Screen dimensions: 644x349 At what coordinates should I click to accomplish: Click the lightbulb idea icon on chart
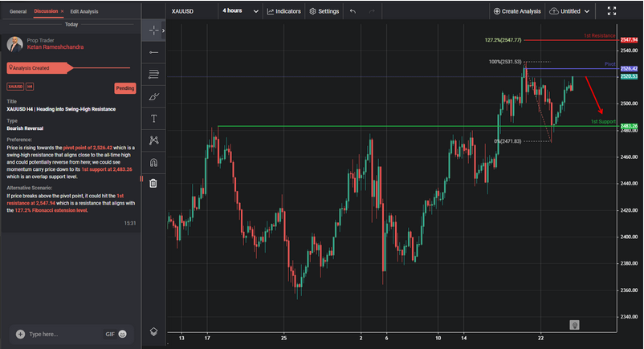pos(574,325)
